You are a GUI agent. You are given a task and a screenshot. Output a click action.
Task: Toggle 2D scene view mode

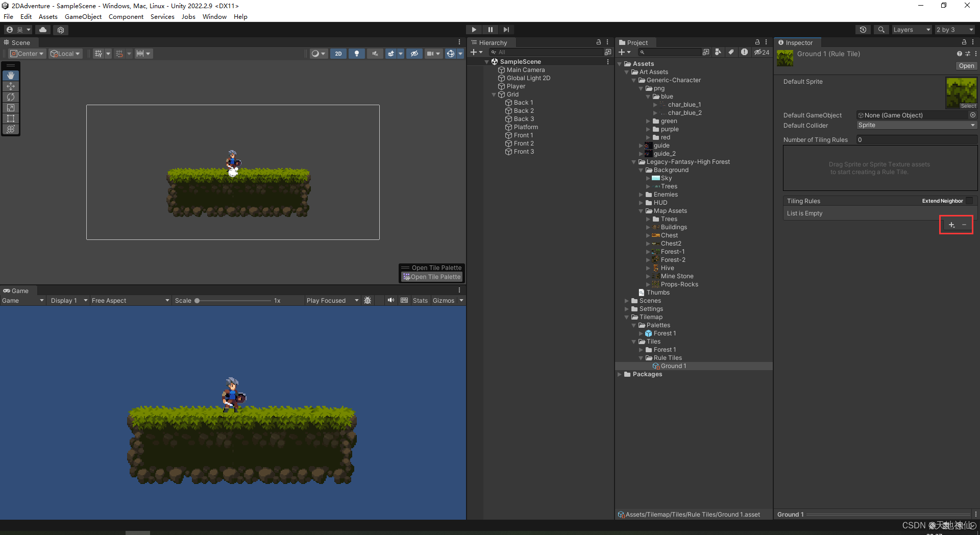click(x=338, y=54)
